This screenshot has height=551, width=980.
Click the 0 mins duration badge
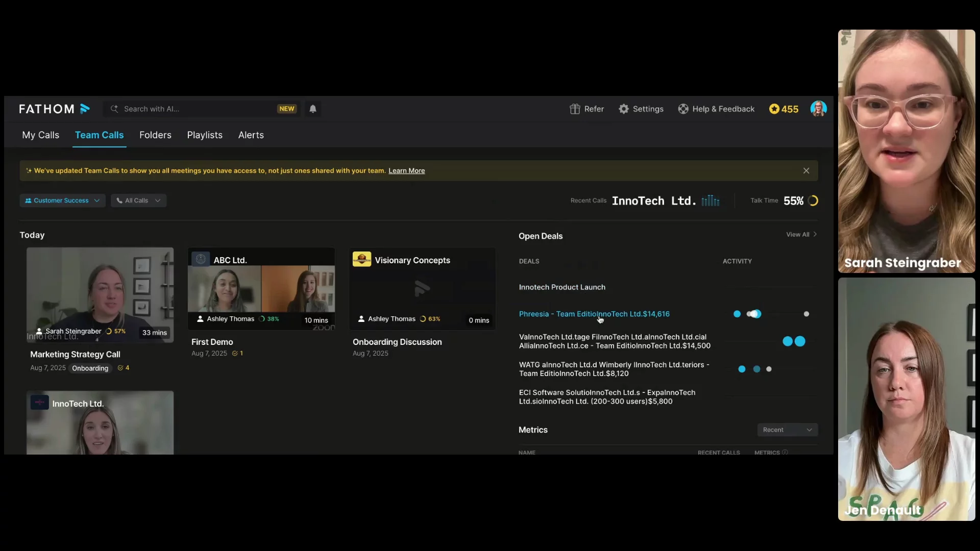(x=479, y=320)
